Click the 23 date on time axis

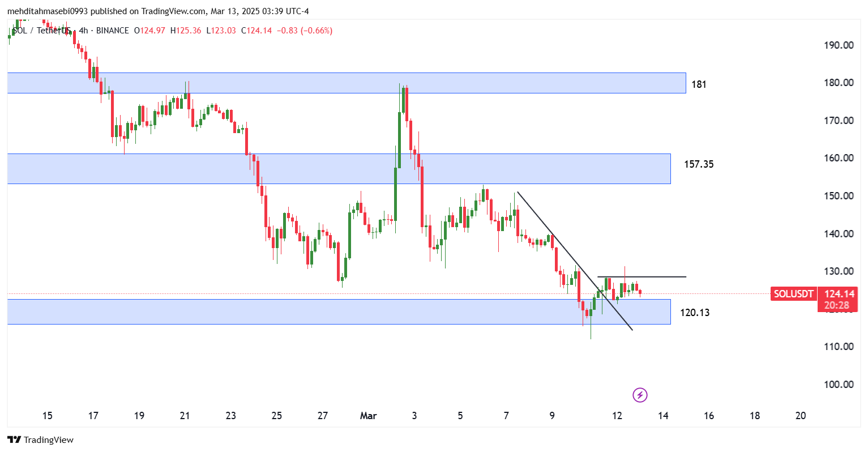pos(231,416)
